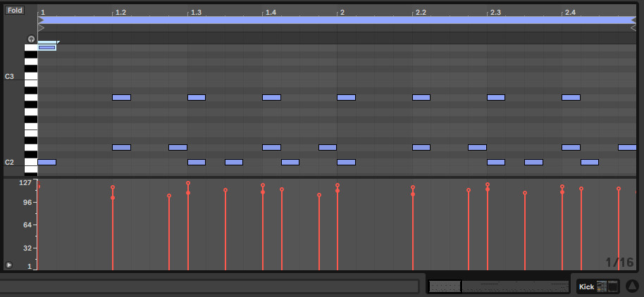Screen dimensions: 644x297
Task: Click the C2 piano key
Action: click(x=31, y=162)
